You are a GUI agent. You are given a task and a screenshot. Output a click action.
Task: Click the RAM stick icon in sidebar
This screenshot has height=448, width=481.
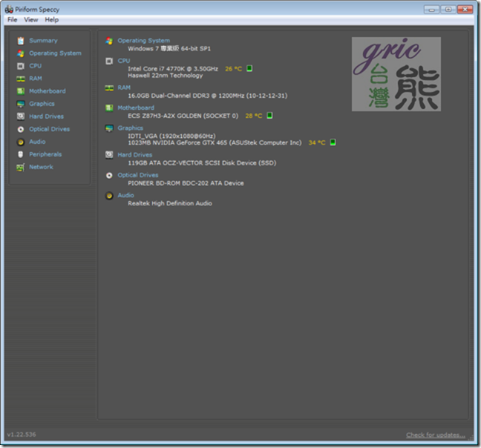point(21,79)
